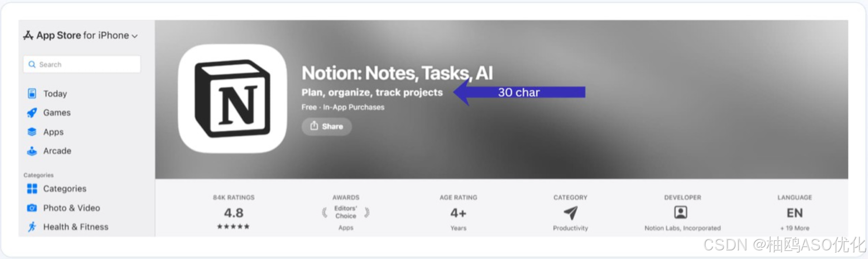Open the App Store for iPhone dropdown chevron
The height and width of the screenshot is (259, 868).
pos(134,36)
